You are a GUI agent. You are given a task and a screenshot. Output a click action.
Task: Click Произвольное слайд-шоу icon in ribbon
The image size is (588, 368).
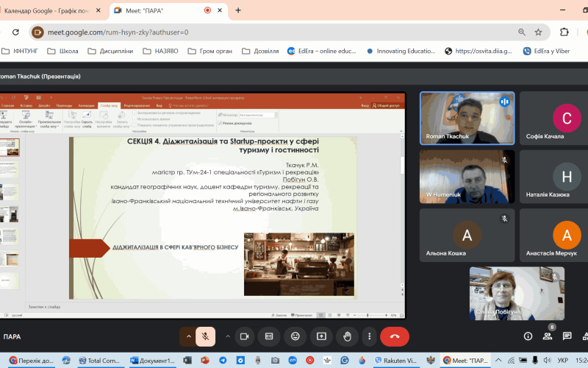pyautogui.click(x=49, y=119)
